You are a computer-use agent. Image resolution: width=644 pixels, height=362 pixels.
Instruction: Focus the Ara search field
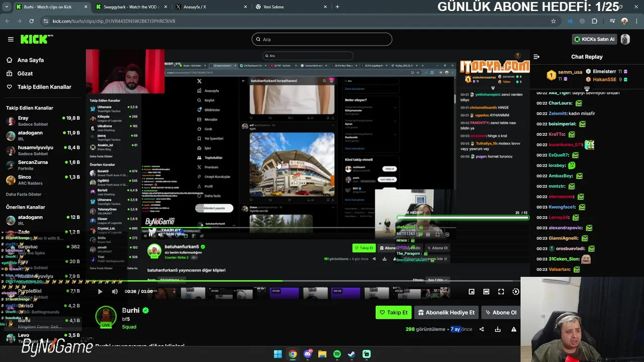[x=322, y=39]
